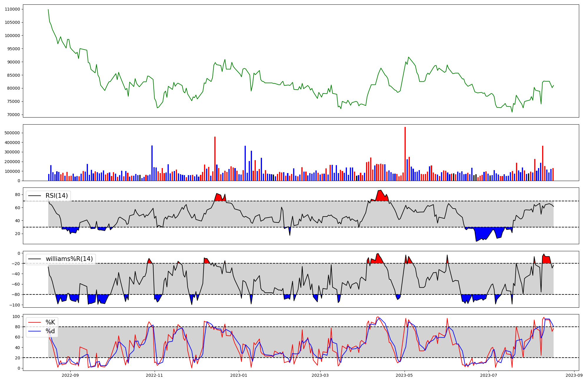Click the 2023-07 x-axis date label

[x=489, y=375]
